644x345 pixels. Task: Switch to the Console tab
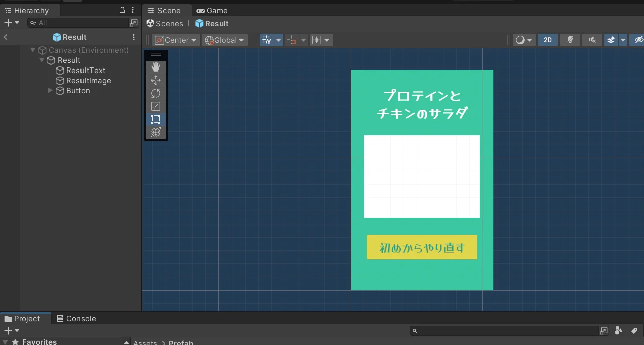tap(76, 319)
